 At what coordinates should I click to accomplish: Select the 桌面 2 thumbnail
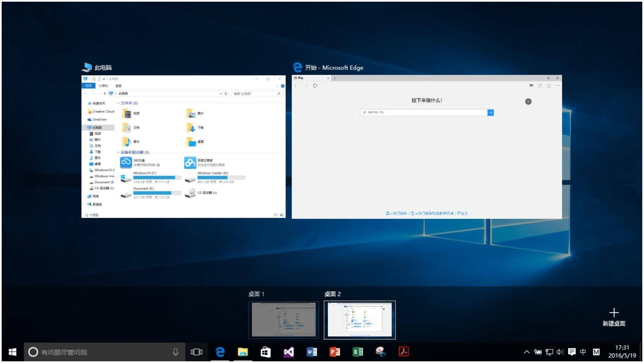tap(360, 320)
